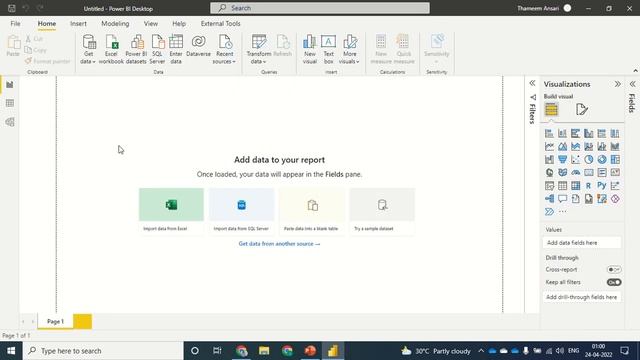Open the External Tools ribbon tab
This screenshot has height=360, width=640.
pos(220,24)
